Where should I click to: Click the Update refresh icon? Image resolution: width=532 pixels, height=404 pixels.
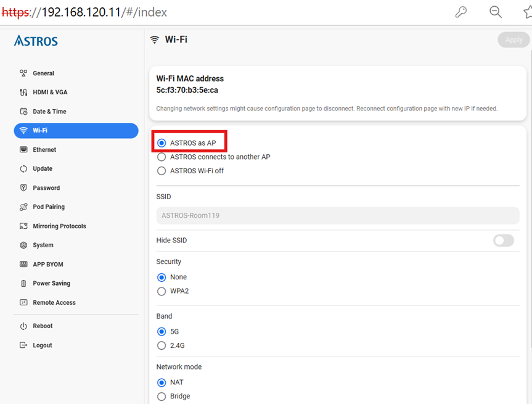click(23, 169)
